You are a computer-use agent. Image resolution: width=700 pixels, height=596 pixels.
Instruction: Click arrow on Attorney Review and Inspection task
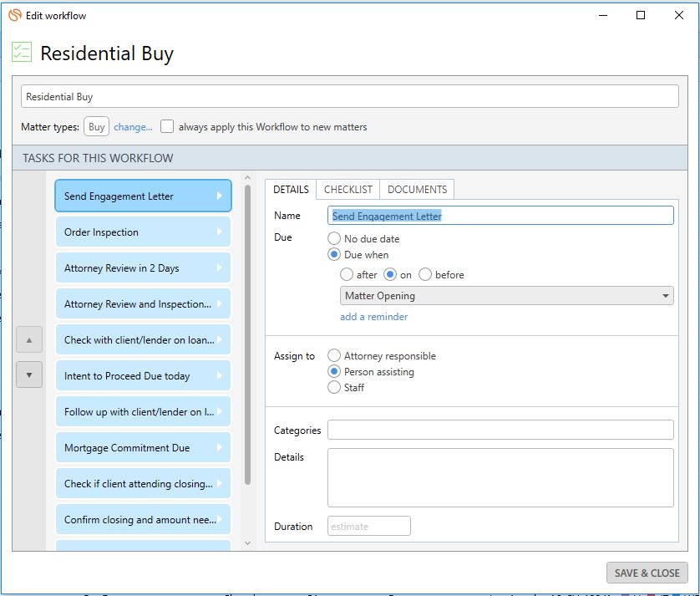click(219, 303)
